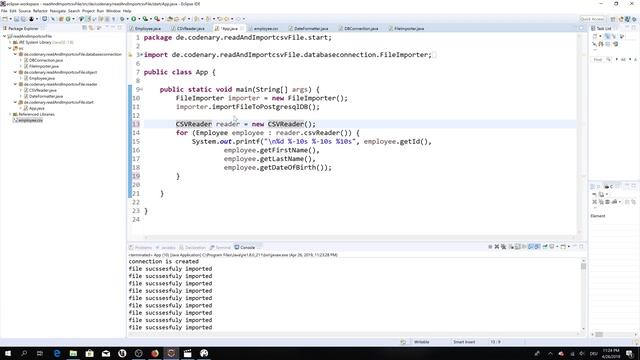Expand the JRE System Library node

(x=10, y=42)
